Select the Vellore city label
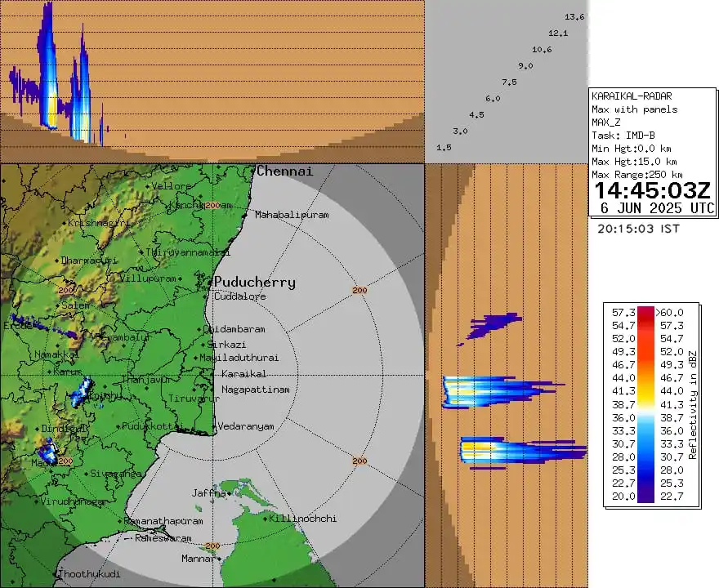Screen dimensions: 719x588 click(x=171, y=186)
